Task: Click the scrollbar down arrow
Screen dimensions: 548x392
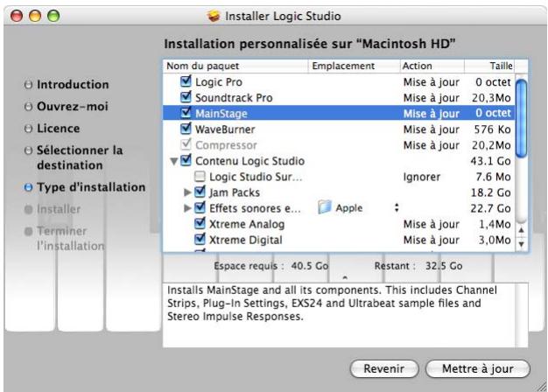Action: (521, 244)
